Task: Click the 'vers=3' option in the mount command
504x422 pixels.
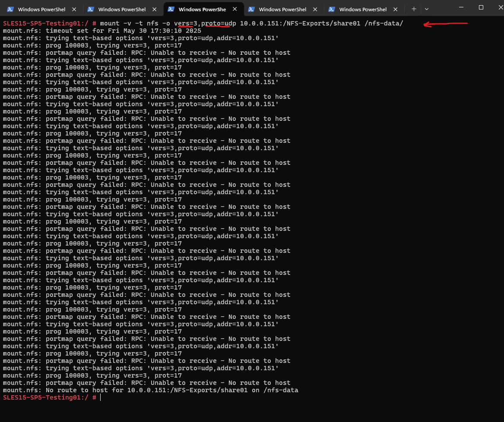Action: pos(185,23)
